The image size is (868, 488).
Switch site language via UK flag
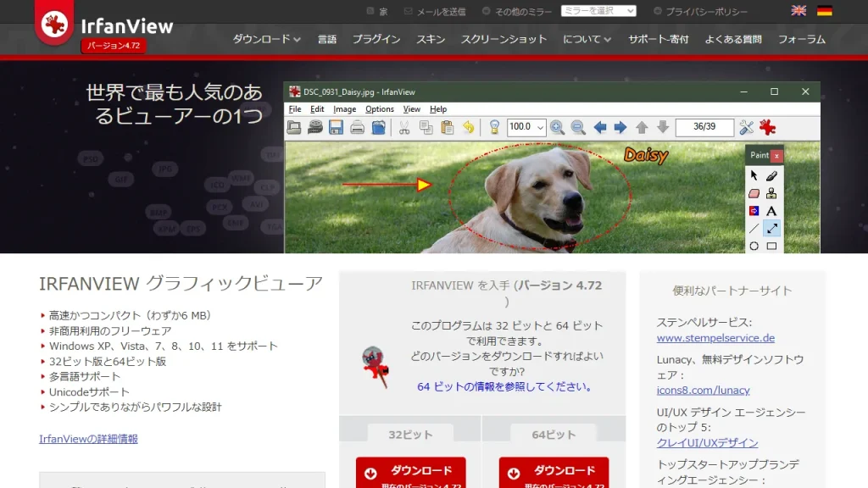(798, 10)
